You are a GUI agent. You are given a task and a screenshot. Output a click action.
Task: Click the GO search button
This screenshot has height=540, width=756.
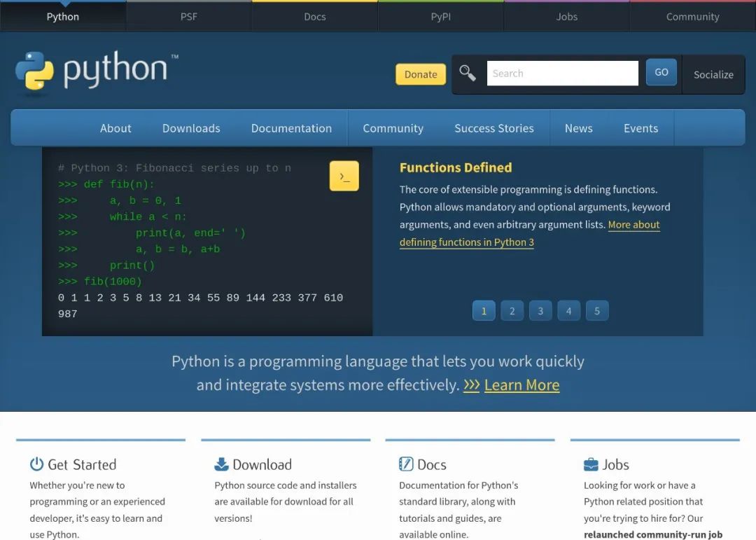coord(661,72)
